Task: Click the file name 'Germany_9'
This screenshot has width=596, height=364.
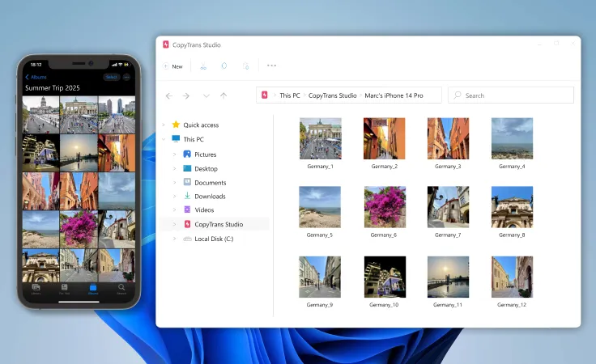Action: [x=320, y=305]
